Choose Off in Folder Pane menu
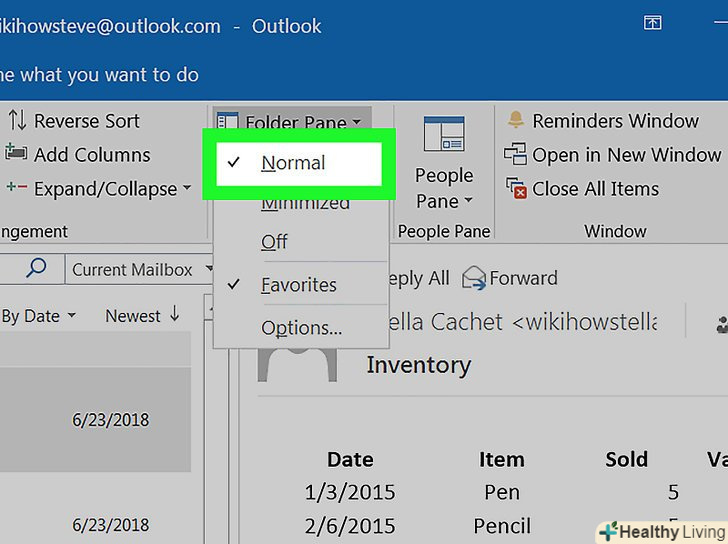The width and height of the screenshot is (728, 544). point(274,241)
